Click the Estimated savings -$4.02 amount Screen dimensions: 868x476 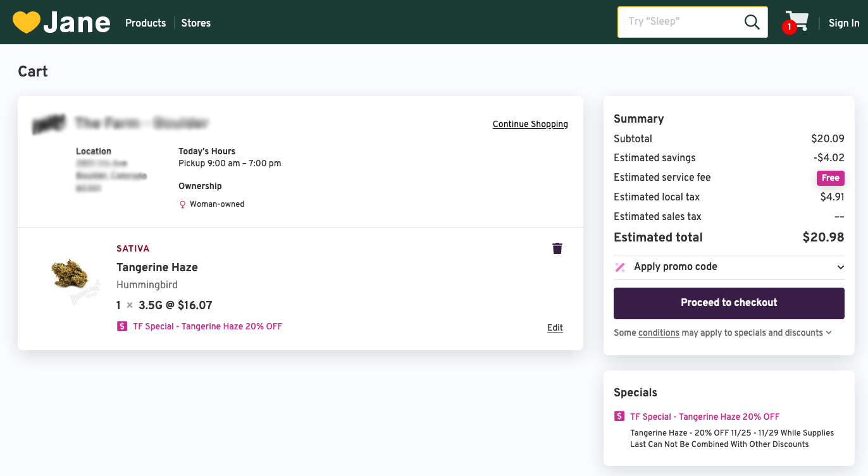tap(829, 158)
